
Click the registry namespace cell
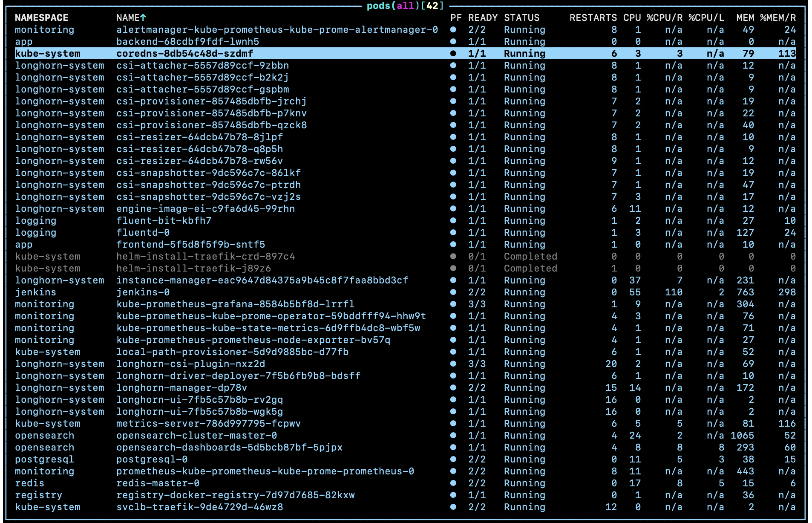tap(39, 495)
